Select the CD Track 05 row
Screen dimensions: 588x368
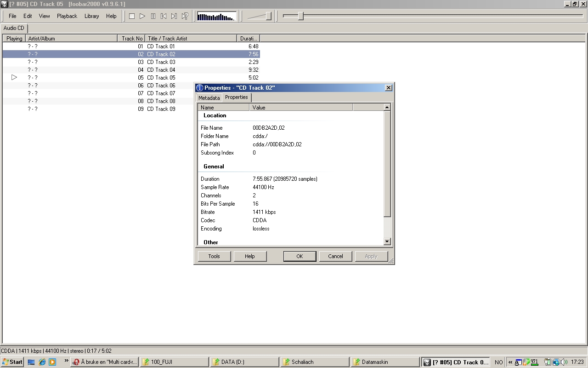[131, 78]
